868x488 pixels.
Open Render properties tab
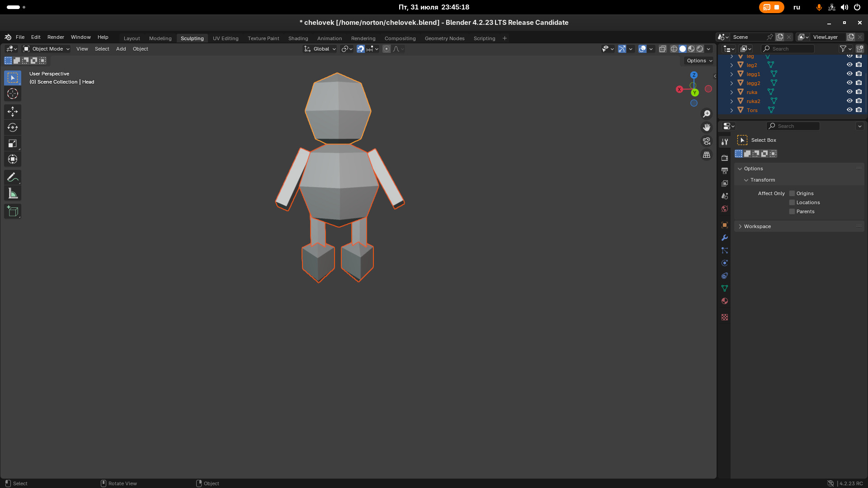pos(725,158)
